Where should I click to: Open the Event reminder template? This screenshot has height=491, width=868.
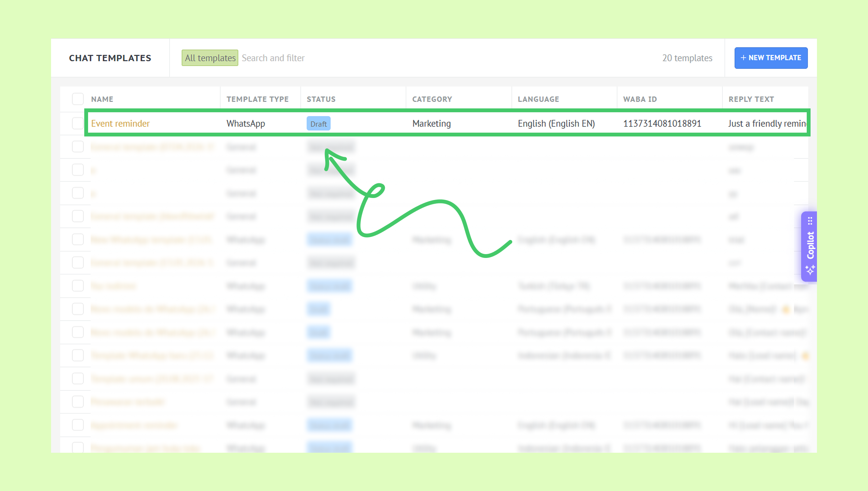(120, 123)
